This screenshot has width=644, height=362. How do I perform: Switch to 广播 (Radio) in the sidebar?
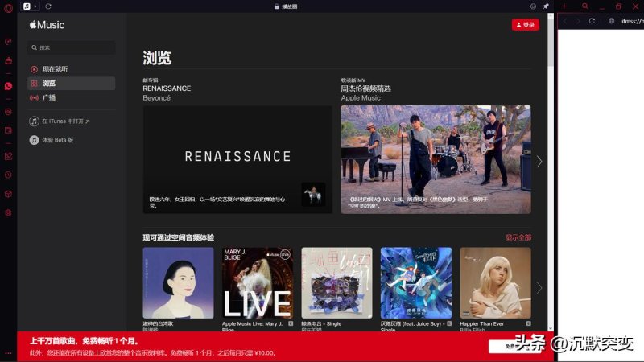(x=49, y=97)
